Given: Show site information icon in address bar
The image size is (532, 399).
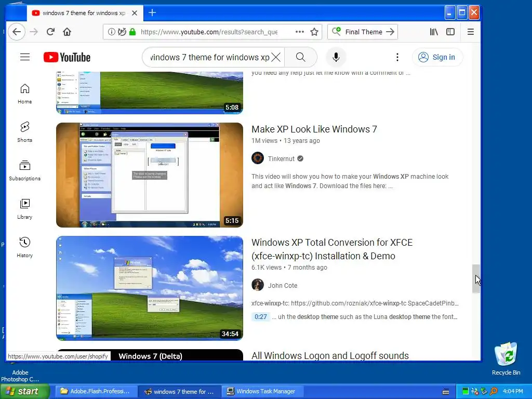Looking at the screenshot, I should tap(111, 32).
